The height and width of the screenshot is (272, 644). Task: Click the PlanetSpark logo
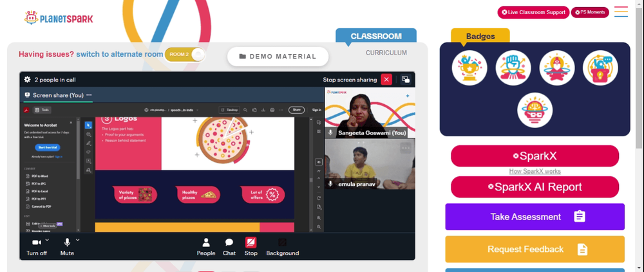point(59,18)
